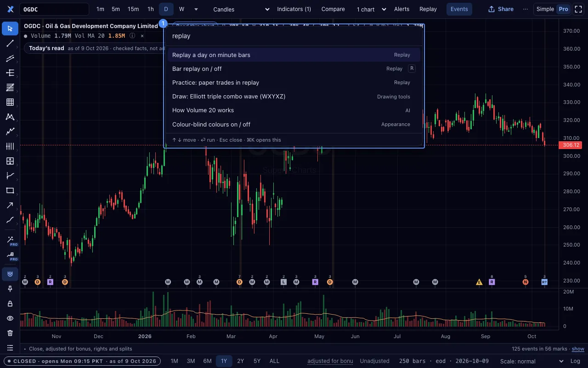
Task: Choose 'Bar replay on / off' command
Action: 294,69
